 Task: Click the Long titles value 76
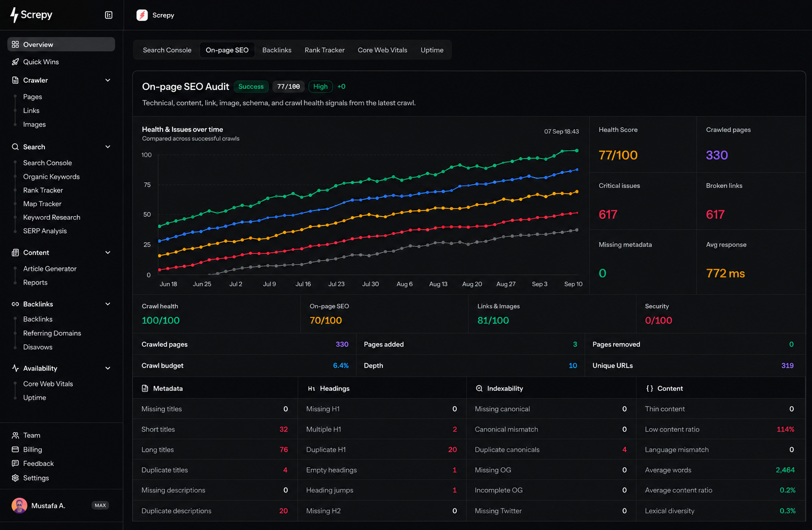pyautogui.click(x=284, y=449)
